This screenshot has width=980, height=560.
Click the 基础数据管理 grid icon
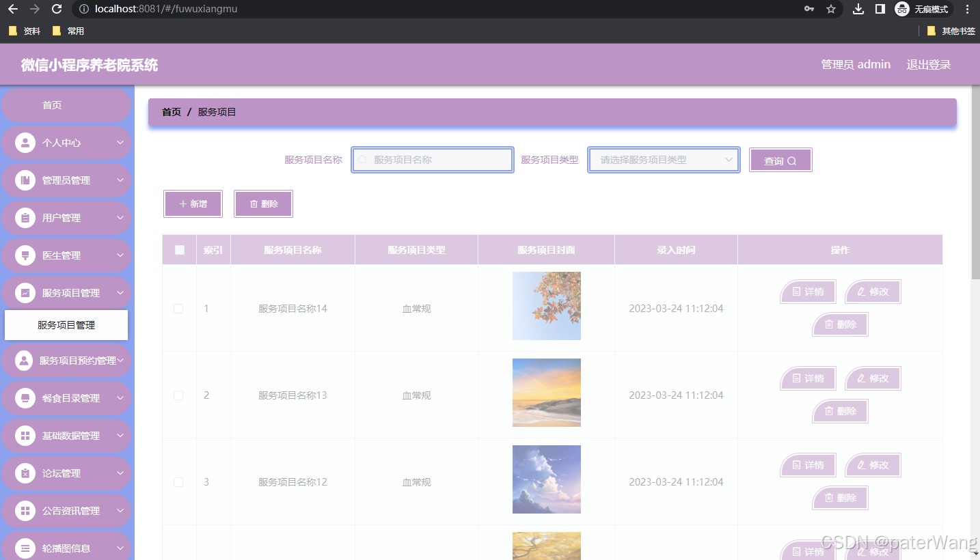coord(25,436)
